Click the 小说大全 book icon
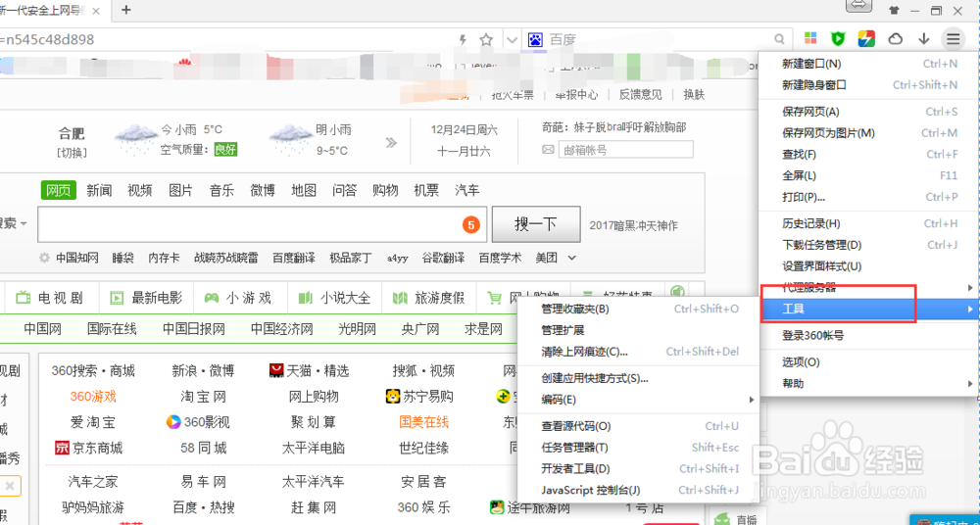Viewport: 980px width, 525px height. click(306, 298)
